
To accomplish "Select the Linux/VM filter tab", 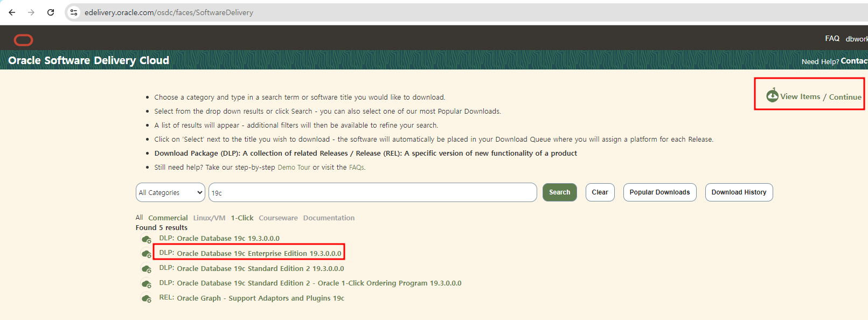I will pyautogui.click(x=209, y=218).
